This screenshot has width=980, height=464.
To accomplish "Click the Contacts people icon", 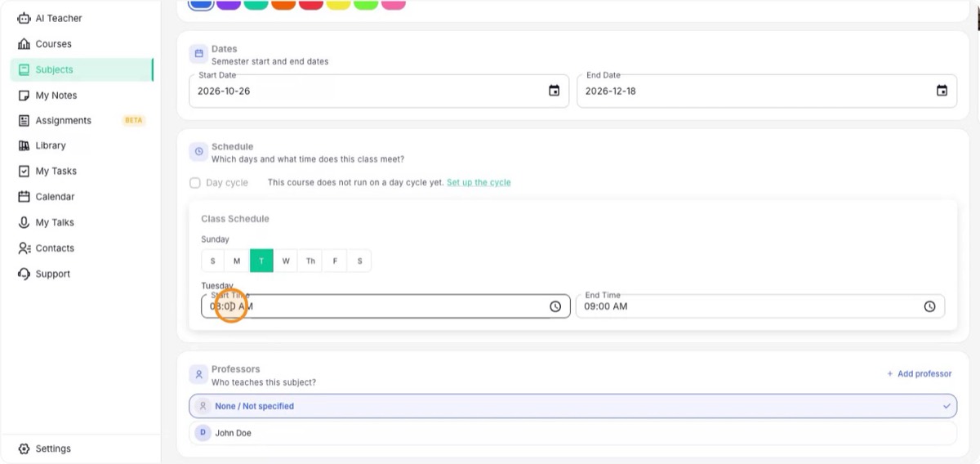I will click(x=24, y=248).
